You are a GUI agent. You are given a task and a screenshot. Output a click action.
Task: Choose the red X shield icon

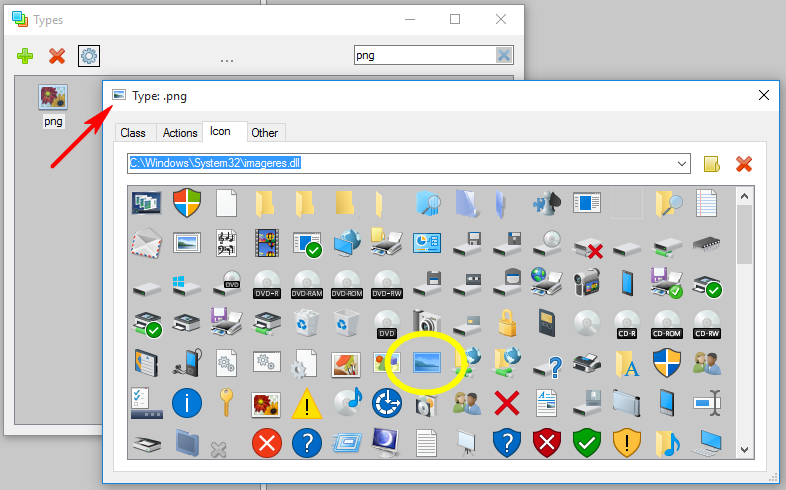547,443
